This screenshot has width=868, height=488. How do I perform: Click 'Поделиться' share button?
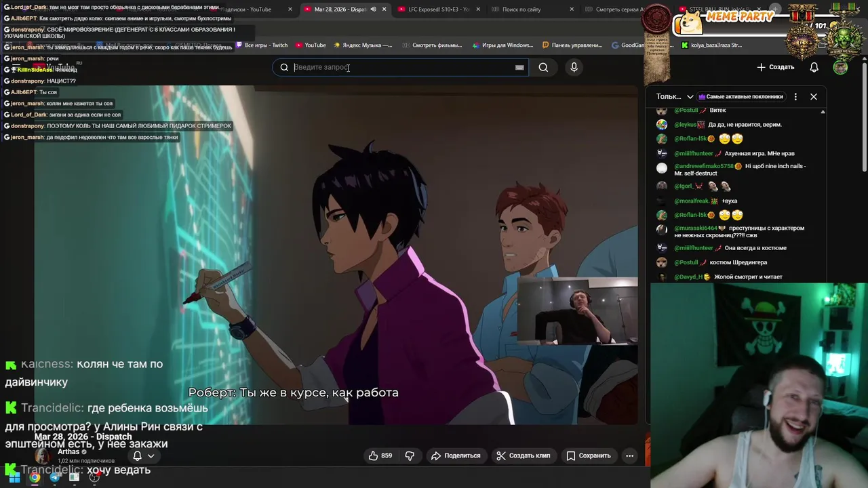456,455
